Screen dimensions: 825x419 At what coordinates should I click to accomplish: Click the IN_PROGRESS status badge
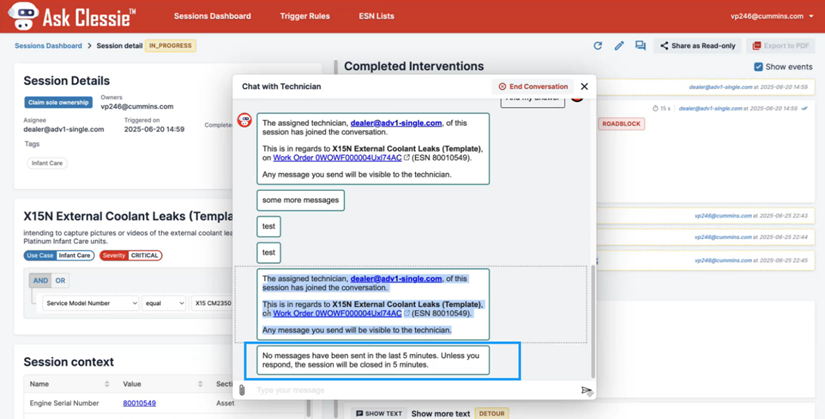(170, 46)
